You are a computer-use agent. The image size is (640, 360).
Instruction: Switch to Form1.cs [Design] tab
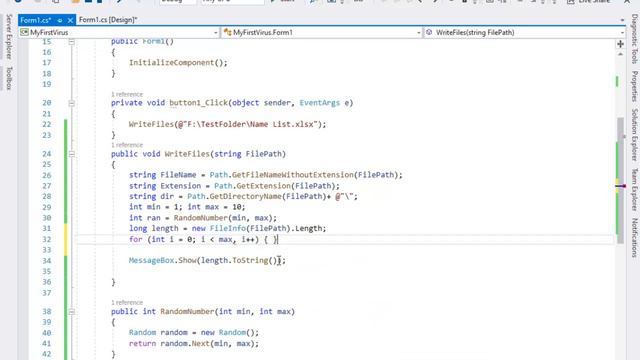[108, 20]
